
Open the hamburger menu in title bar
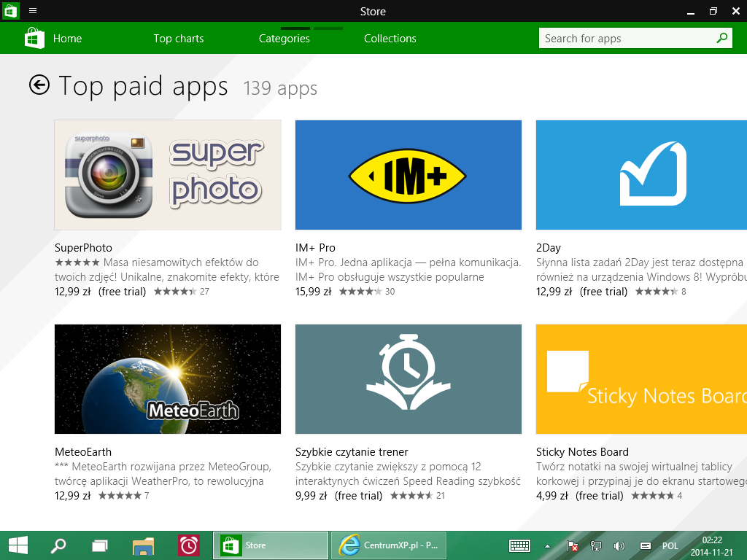[x=33, y=10]
